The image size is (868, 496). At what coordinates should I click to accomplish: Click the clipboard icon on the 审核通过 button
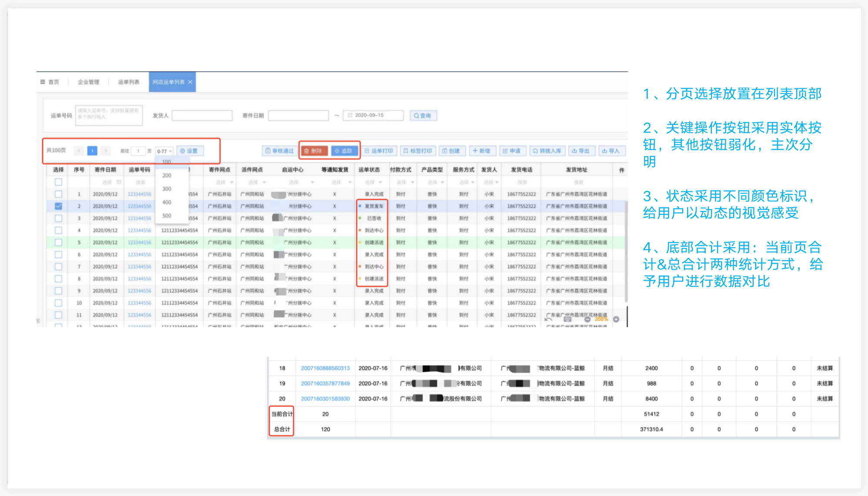268,151
